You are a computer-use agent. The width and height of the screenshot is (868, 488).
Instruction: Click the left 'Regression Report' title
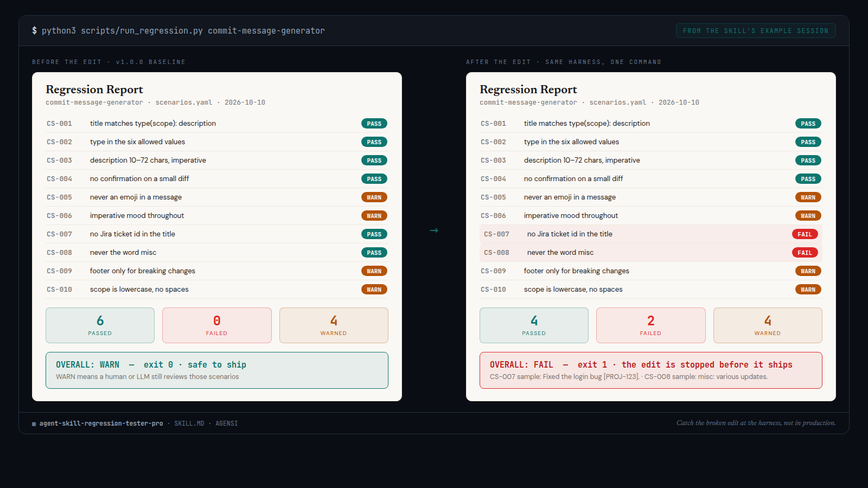pos(94,89)
